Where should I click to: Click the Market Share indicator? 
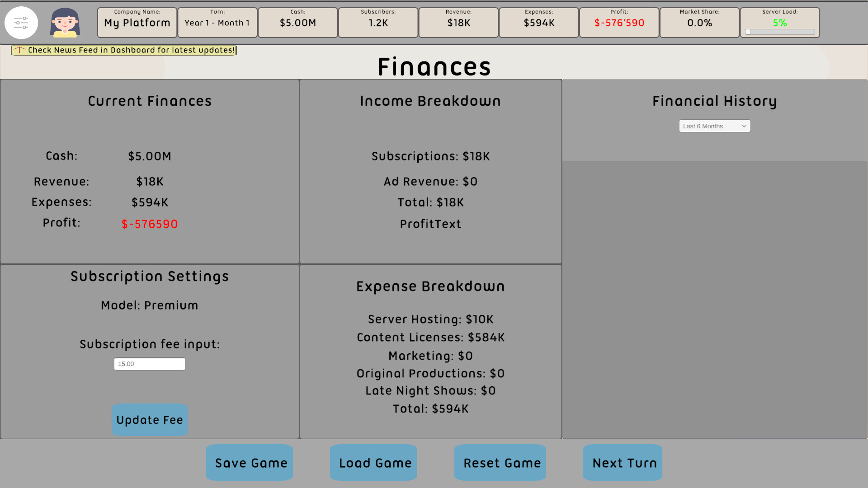[x=699, y=22]
